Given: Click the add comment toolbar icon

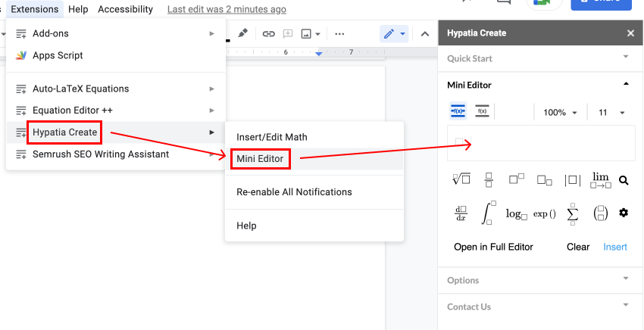Looking at the screenshot, I should click(287, 33).
